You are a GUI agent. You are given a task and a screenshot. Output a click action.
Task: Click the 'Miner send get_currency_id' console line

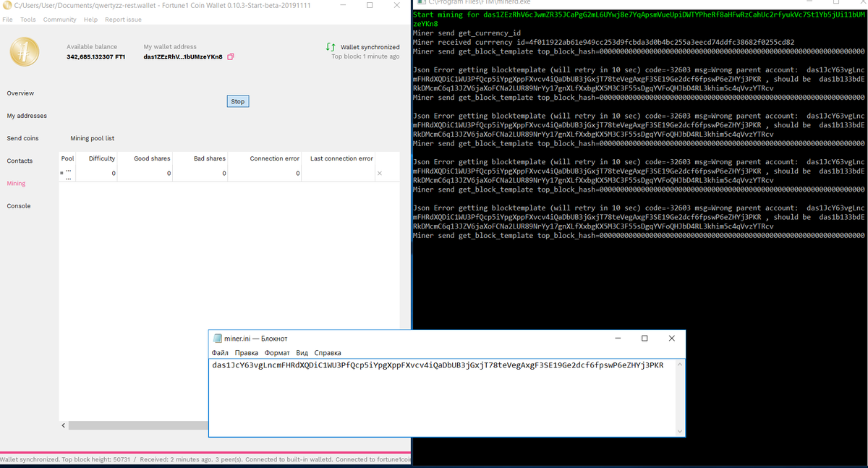click(x=467, y=33)
